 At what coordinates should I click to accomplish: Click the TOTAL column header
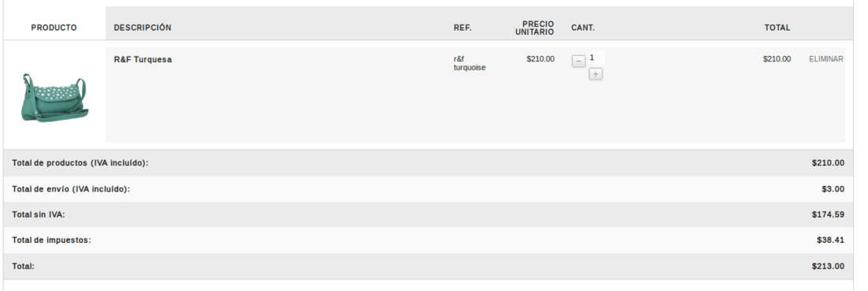(x=777, y=28)
